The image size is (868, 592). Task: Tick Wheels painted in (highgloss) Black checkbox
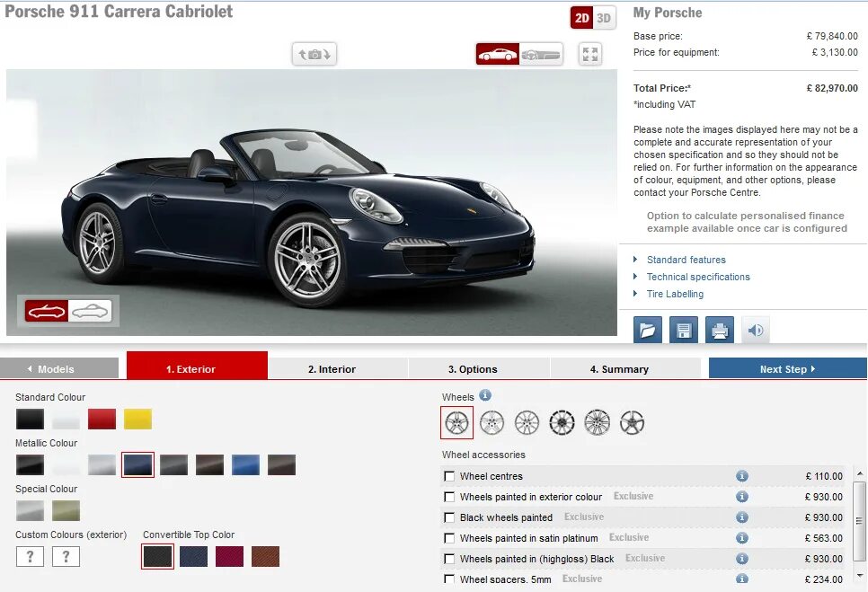coord(449,559)
